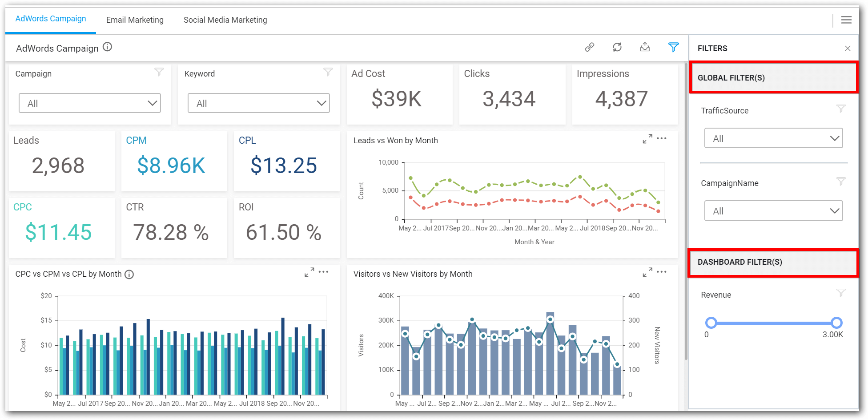
Task: Click info icon next to AdWords Campaign title
Action: coord(108,47)
